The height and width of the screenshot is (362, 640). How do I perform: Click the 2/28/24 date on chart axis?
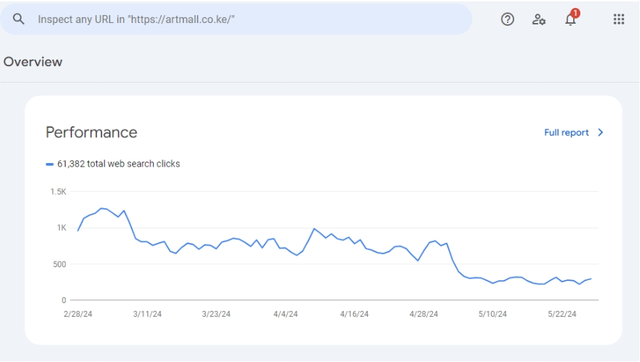[78, 314]
